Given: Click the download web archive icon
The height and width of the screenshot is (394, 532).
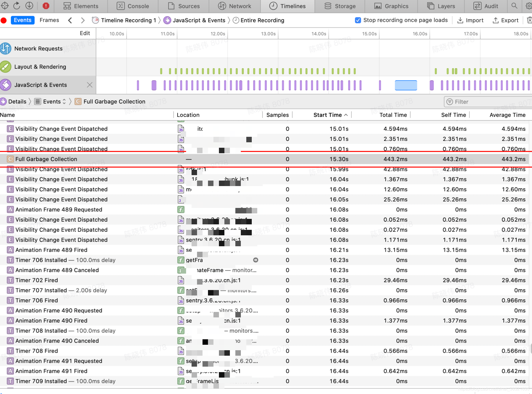Looking at the screenshot, I should pos(29,6).
